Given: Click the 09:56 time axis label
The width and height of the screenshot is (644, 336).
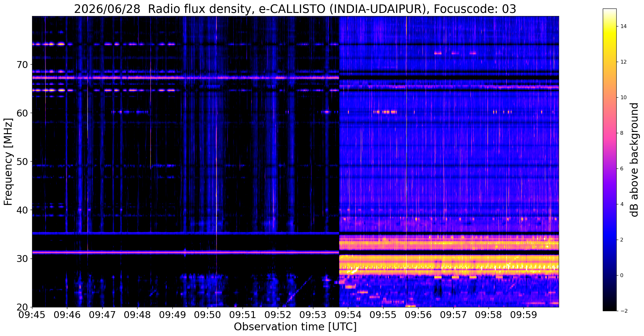Looking at the screenshot, I should (418, 315).
